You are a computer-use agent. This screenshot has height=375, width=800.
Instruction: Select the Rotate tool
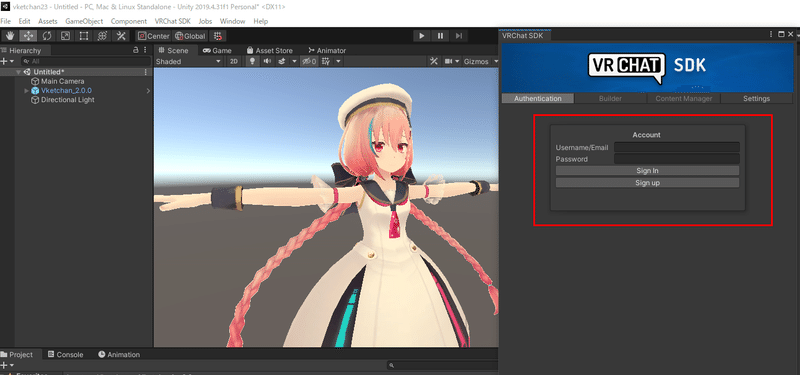coord(47,36)
